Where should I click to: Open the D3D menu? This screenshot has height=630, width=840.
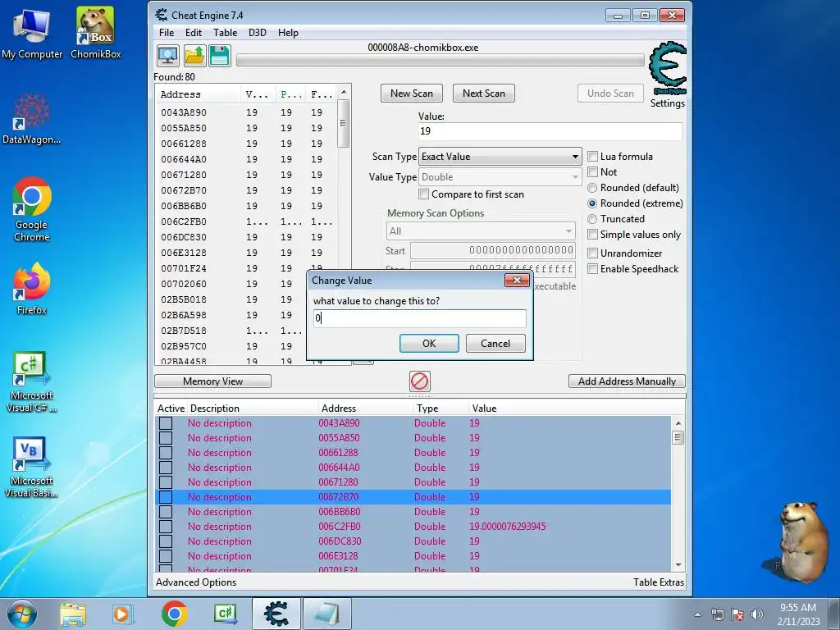click(x=257, y=33)
